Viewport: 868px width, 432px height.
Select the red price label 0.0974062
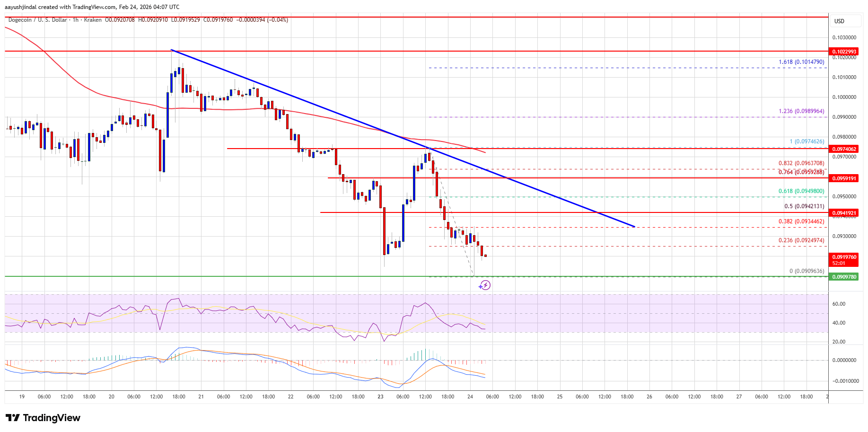(x=844, y=149)
